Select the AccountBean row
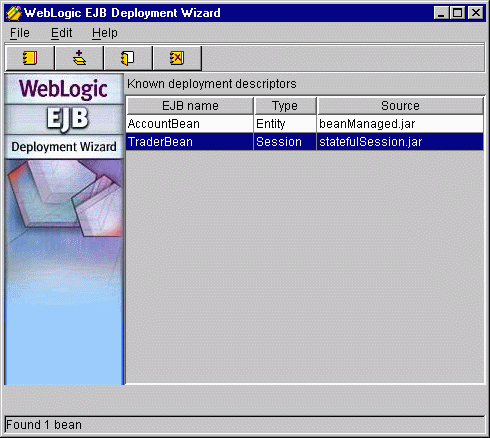 point(305,124)
